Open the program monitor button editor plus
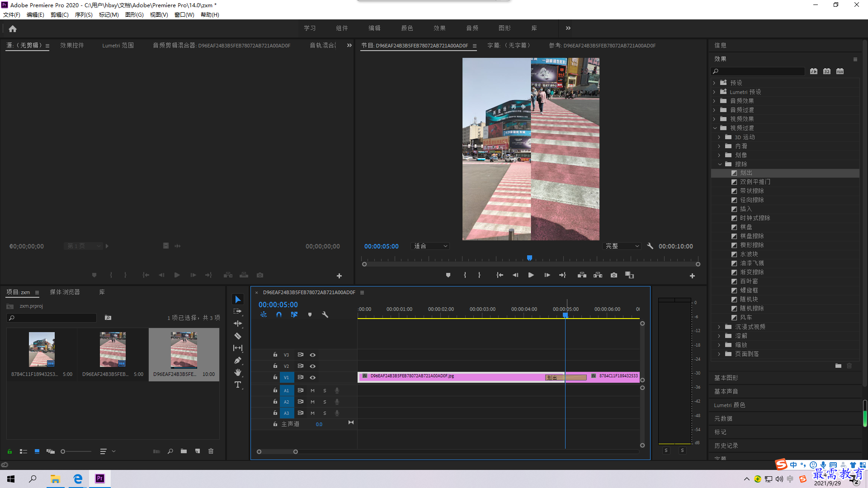The image size is (868, 488). [x=692, y=276]
